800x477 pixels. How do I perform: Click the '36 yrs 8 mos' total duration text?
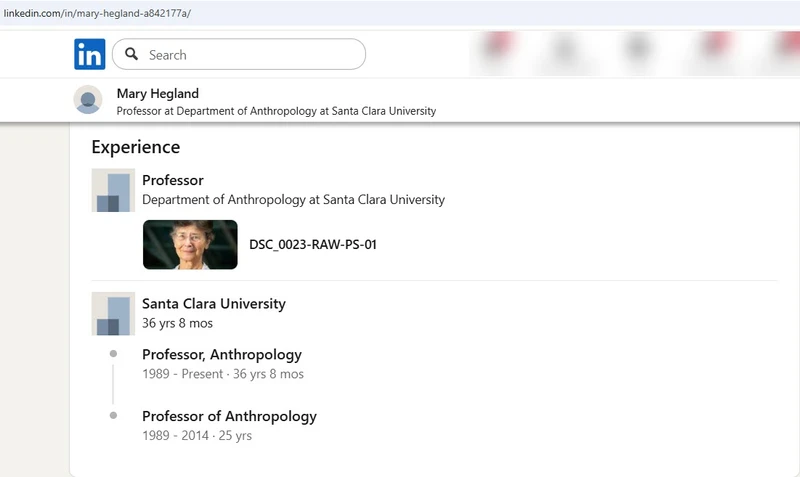[x=177, y=323]
